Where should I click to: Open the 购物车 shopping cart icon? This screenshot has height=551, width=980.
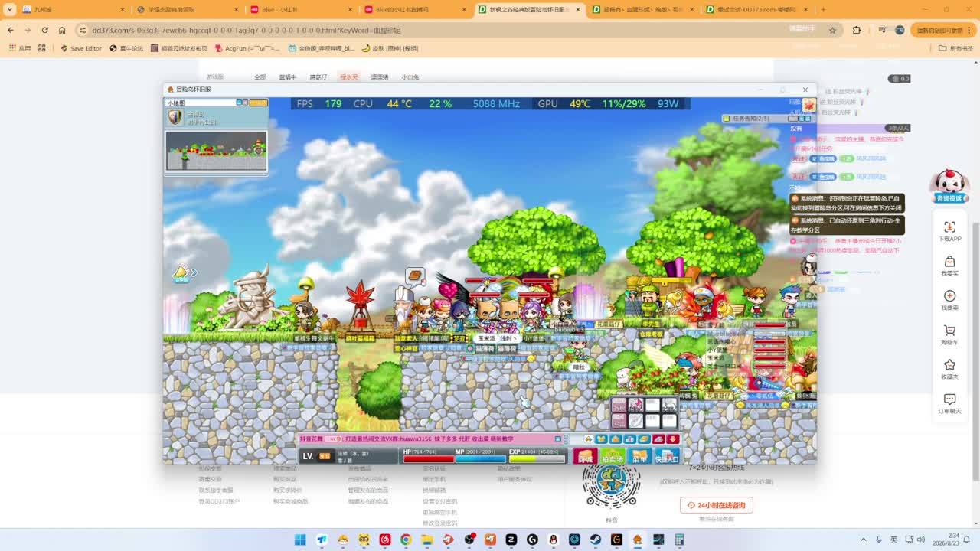[x=950, y=334]
